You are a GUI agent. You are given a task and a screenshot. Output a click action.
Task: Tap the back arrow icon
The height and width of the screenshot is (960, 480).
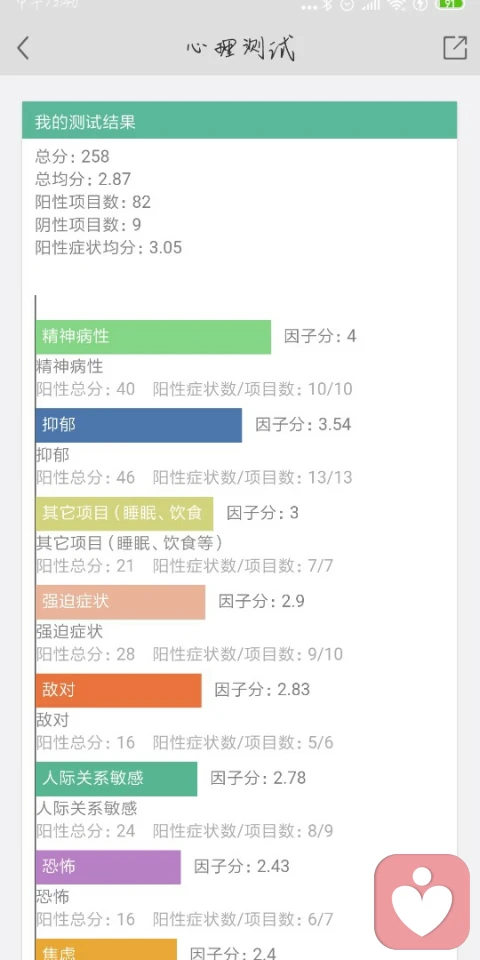pyautogui.click(x=23, y=48)
